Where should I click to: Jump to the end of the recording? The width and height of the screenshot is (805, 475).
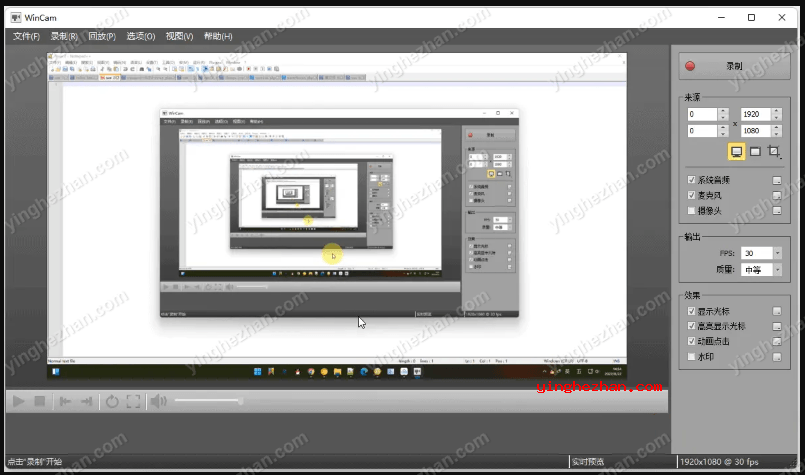coord(87,401)
